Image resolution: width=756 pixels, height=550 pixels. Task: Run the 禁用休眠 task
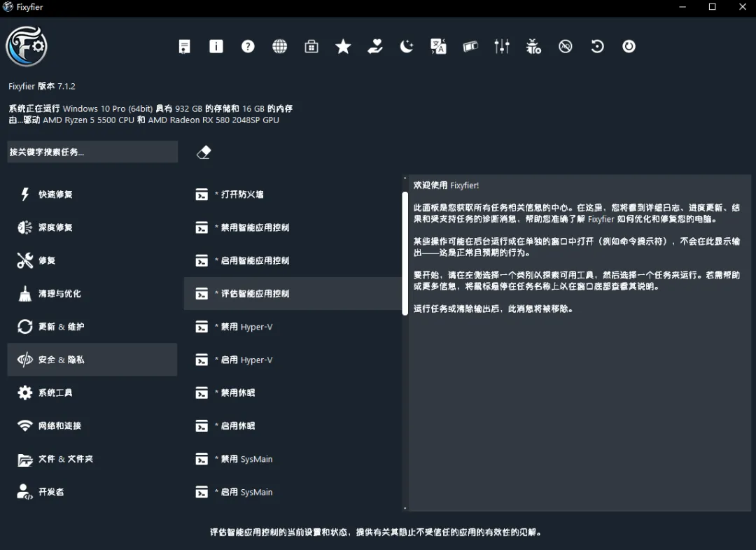tap(292, 393)
